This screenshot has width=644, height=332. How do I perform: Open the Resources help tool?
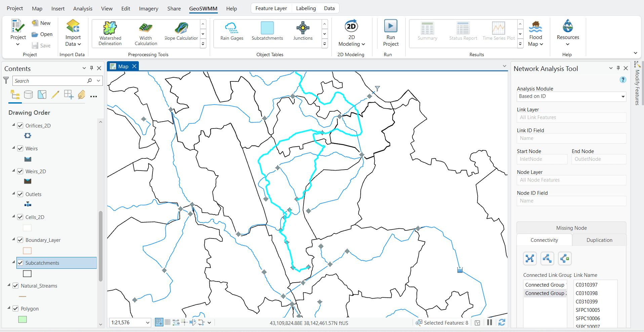pyautogui.click(x=567, y=32)
